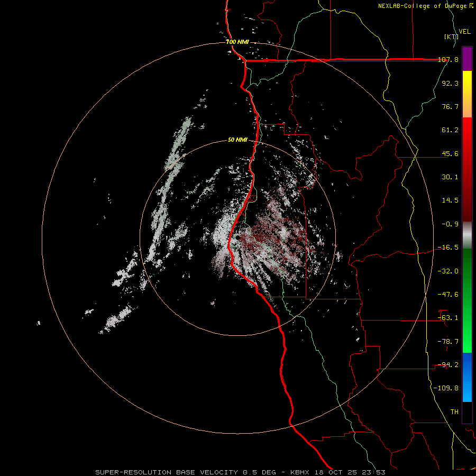The width and height of the screenshot is (476, 476).
Task: Click the green segment of the velocity color bar
Action: tap(467, 301)
